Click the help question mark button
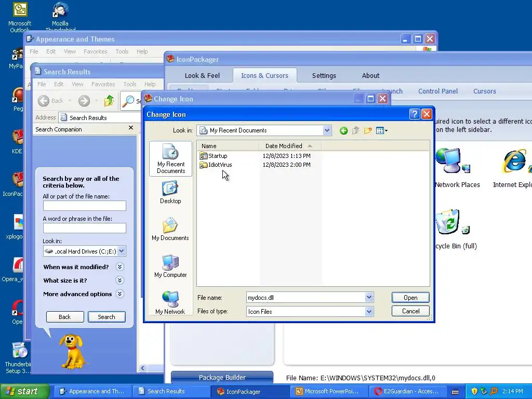Image resolution: width=532 pixels, height=399 pixels. tap(414, 114)
